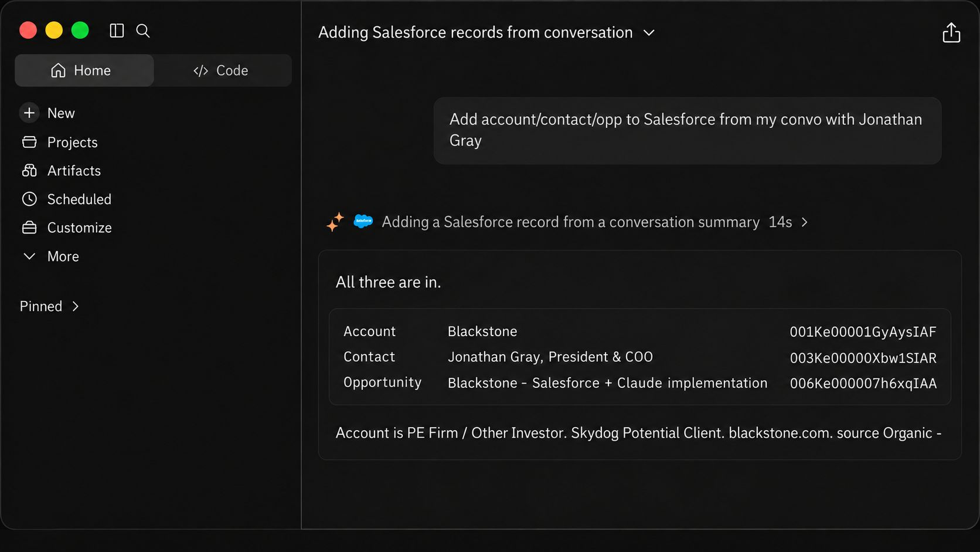This screenshot has height=552, width=980.
Task: Click 'Adding a Salesforce record from a conversation summary'
Action: [570, 222]
